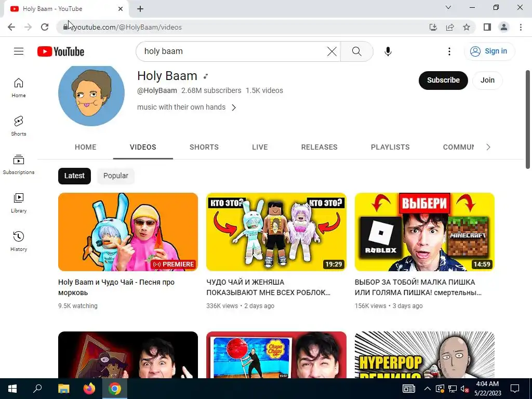Open Subscriptions in the sidebar
The image size is (532, 399).
[x=19, y=165]
